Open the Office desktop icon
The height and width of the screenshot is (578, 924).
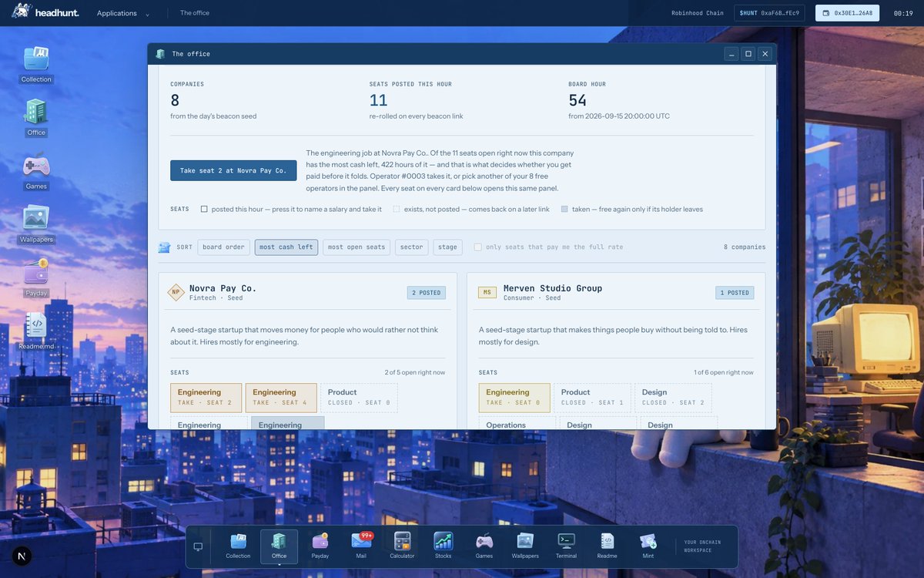(36, 117)
